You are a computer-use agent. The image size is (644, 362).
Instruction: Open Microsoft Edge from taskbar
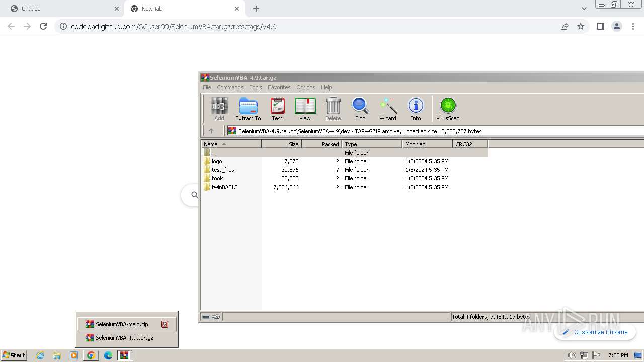pos(108,355)
